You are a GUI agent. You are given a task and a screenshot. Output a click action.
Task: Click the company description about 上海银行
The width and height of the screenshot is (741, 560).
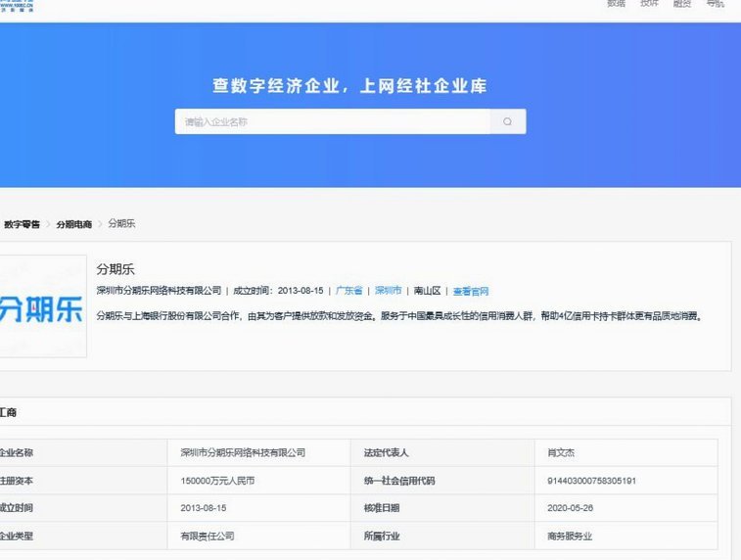399,315
